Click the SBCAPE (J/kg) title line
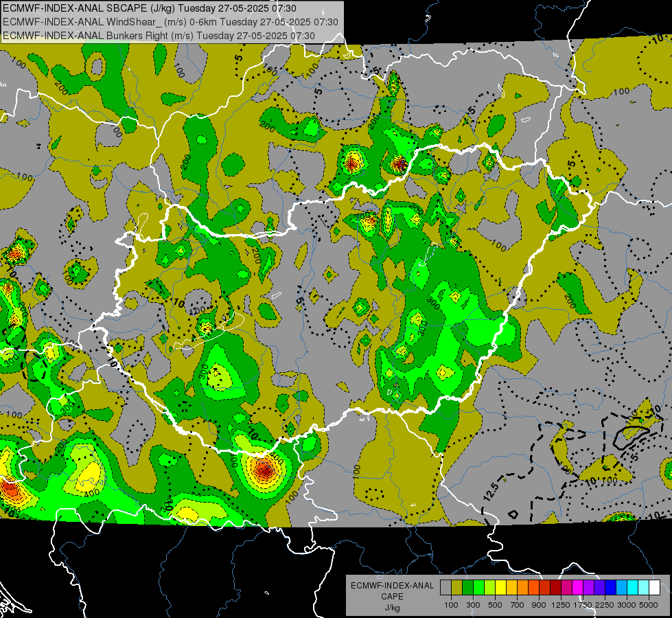672x618 pixels. (149, 8)
